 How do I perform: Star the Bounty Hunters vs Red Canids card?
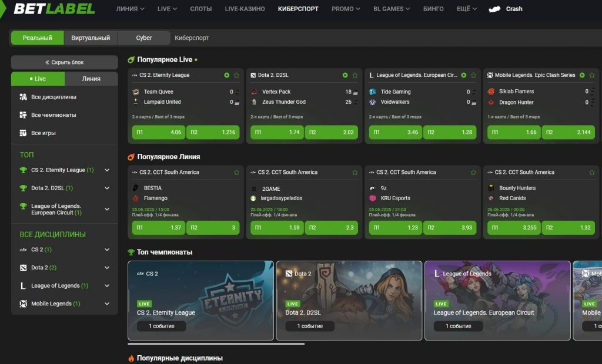click(x=592, y=173)
